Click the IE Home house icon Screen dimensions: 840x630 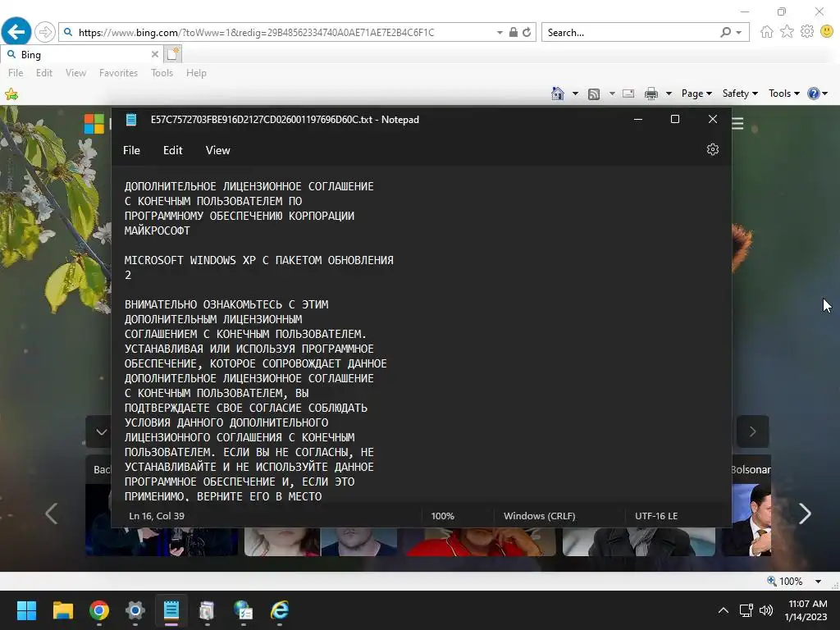pyautogui.click(x=767, y=32)
